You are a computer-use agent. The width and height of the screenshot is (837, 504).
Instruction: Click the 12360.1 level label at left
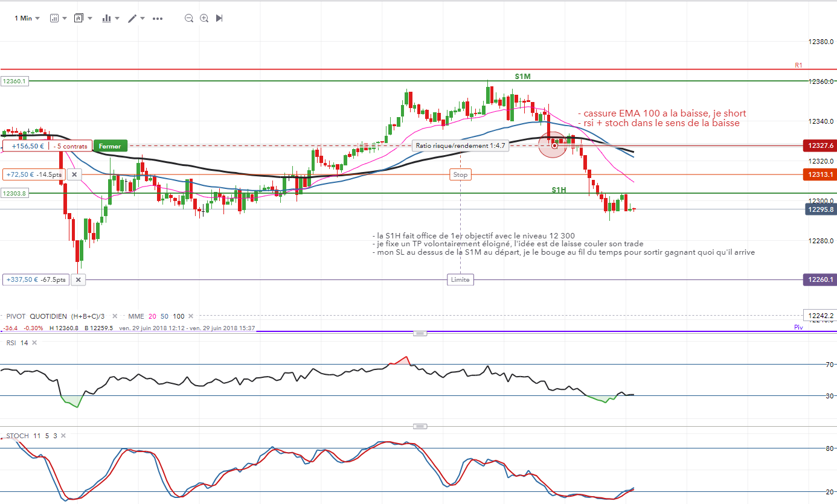(x=14, y=81)
